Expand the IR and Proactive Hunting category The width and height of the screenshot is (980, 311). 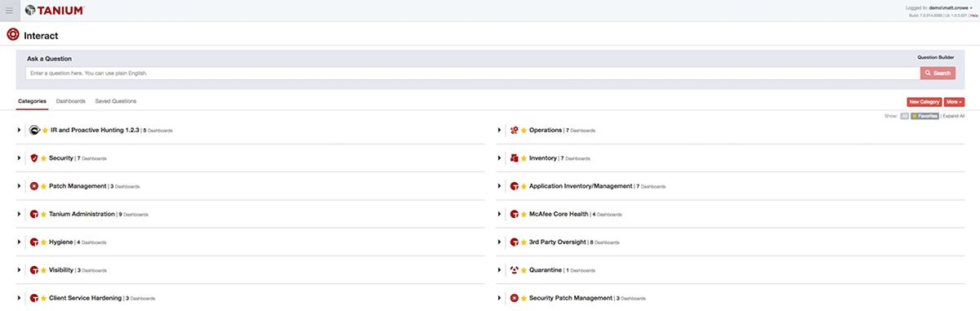19,130
